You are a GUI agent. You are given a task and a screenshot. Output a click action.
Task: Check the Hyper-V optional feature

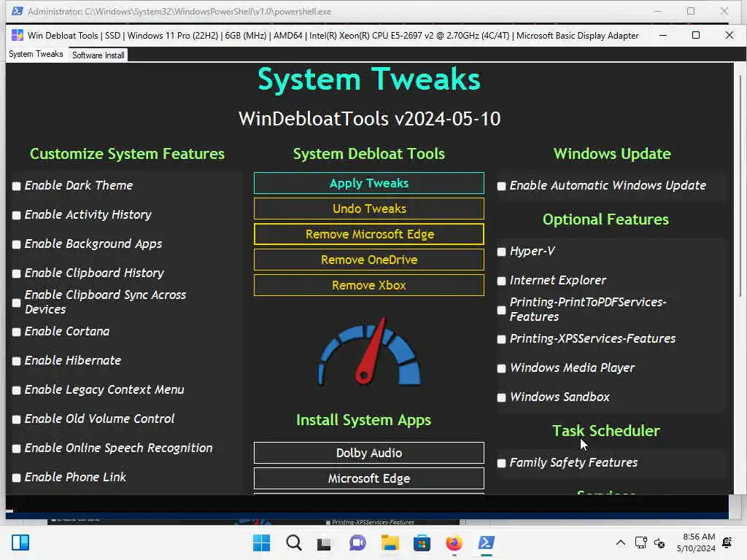click(x=501, y=252)
